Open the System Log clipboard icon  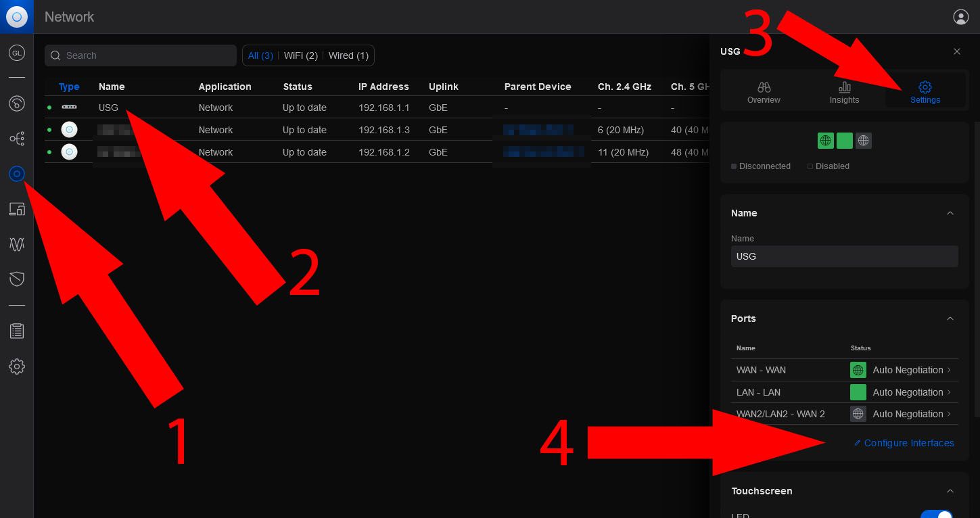pyautogui.click(x=17, y=331)
